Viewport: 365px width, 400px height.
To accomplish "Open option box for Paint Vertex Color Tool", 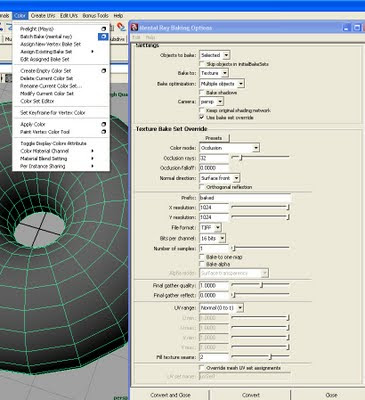I will 104,132.
